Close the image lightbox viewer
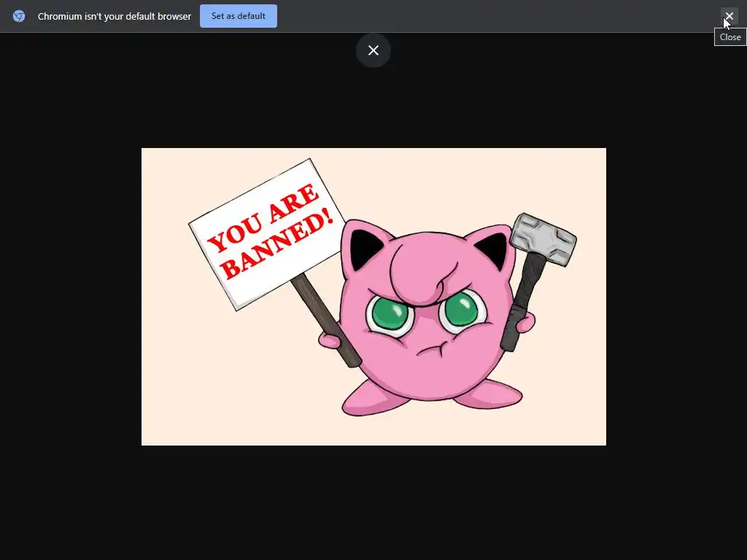747x560 pixels. 373,50
